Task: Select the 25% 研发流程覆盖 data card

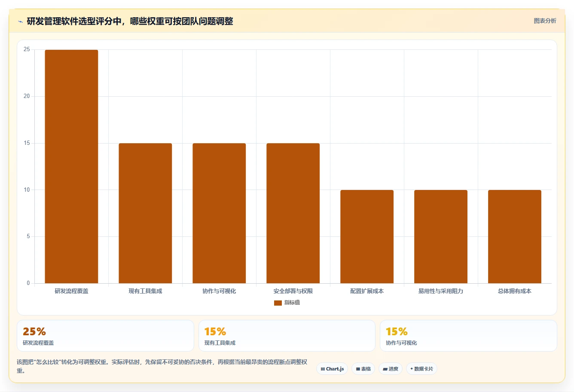Action: tap(105, 336)
